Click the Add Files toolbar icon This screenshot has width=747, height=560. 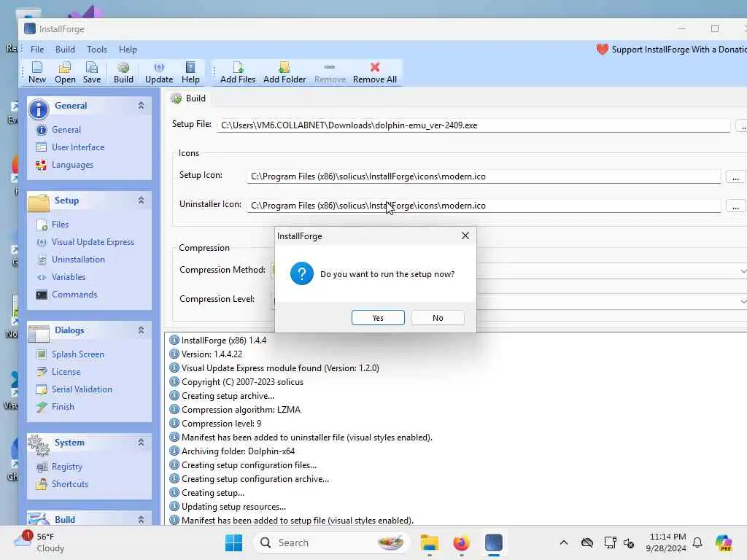238,72
